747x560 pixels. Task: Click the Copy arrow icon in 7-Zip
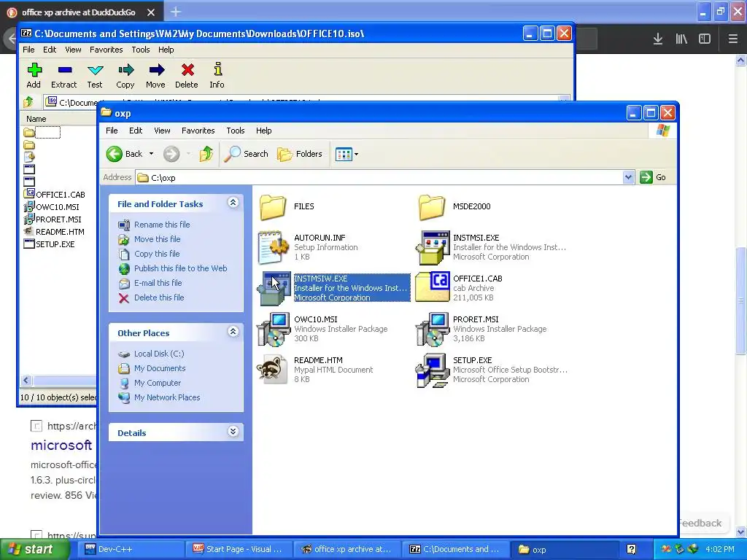(125, 70)
